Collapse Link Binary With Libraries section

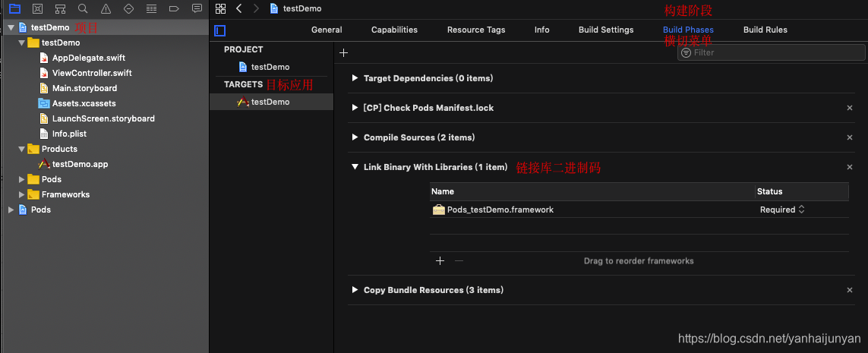tap(355, 166)
